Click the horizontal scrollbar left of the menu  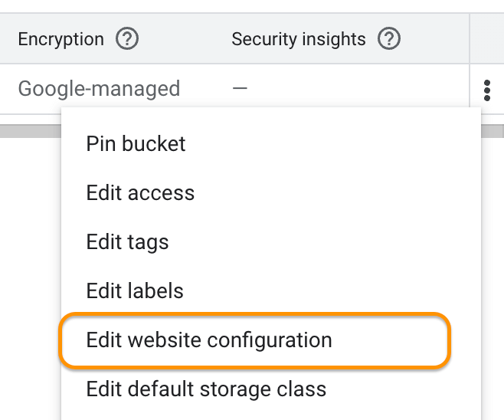click(31, 130)
